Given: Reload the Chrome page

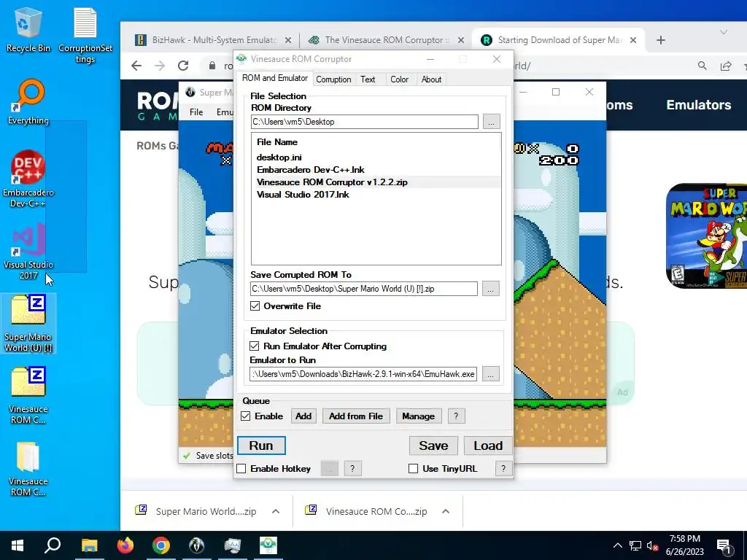Looking at the screenshot, I should (x=183, y=66).
